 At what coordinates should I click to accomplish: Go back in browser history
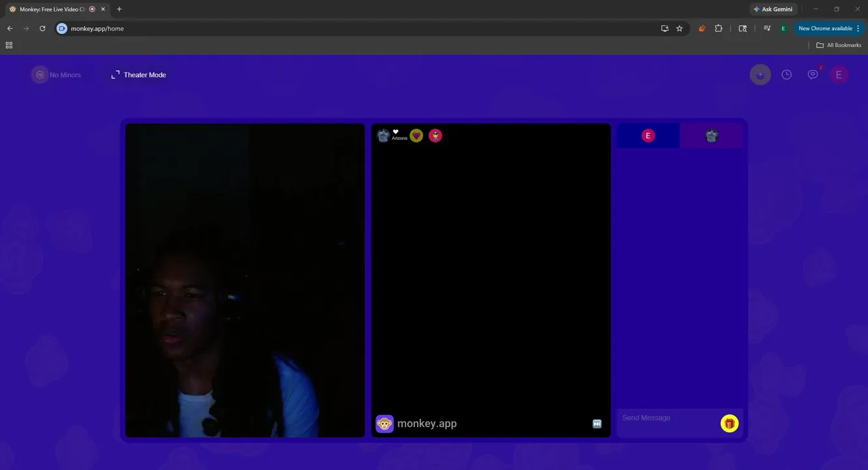(x=10, y=29)
